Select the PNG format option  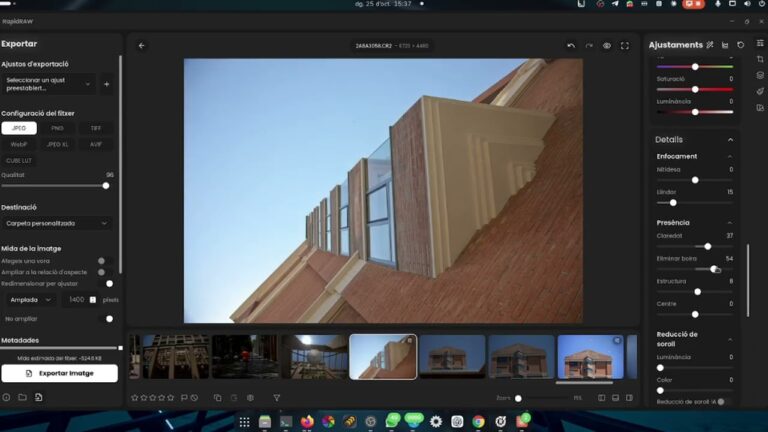(x=57, y=128)
